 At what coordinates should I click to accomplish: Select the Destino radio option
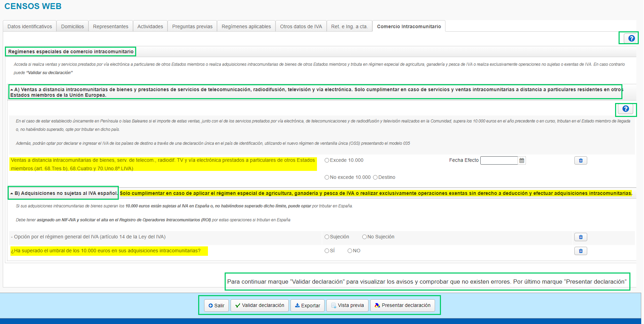(375, 177)
